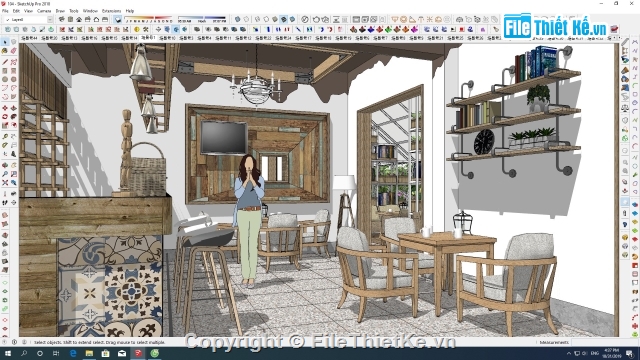Pick the Offset tool
The height and width of the screenshot is (360, 640).
(x=13, y=125)
